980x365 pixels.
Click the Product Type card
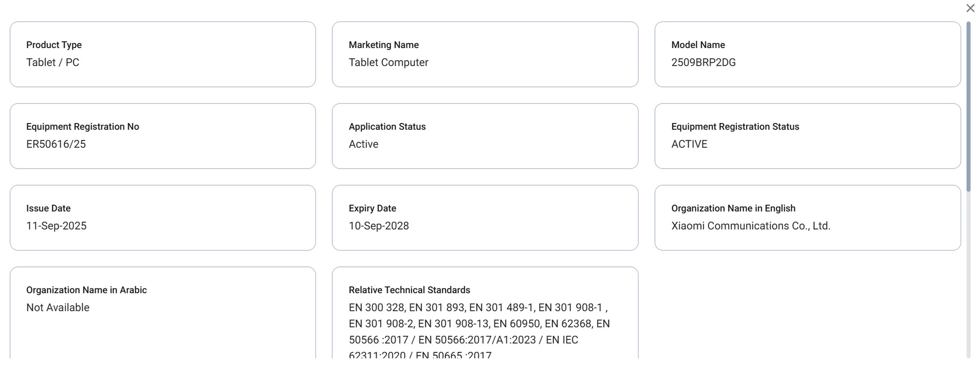coord(163,54)
